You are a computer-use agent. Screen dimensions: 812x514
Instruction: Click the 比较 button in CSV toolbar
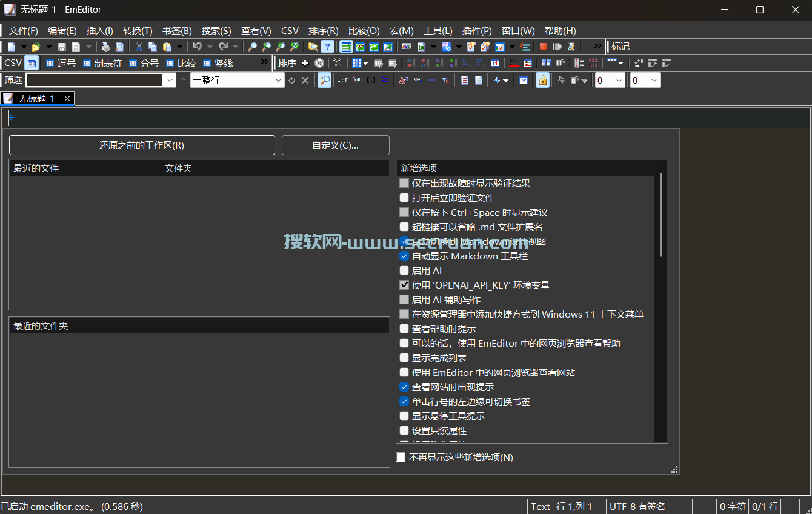(x=181, y=63)
